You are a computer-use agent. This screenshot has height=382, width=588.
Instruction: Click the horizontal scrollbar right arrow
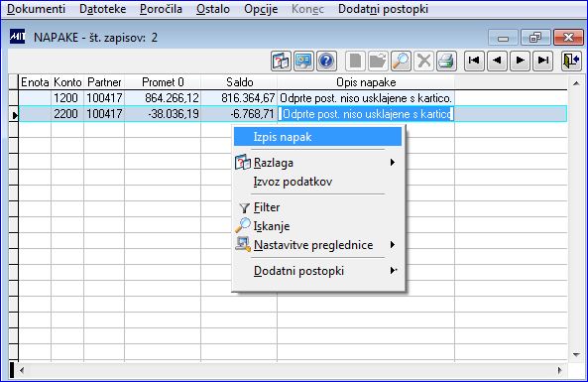coord(560,370)
